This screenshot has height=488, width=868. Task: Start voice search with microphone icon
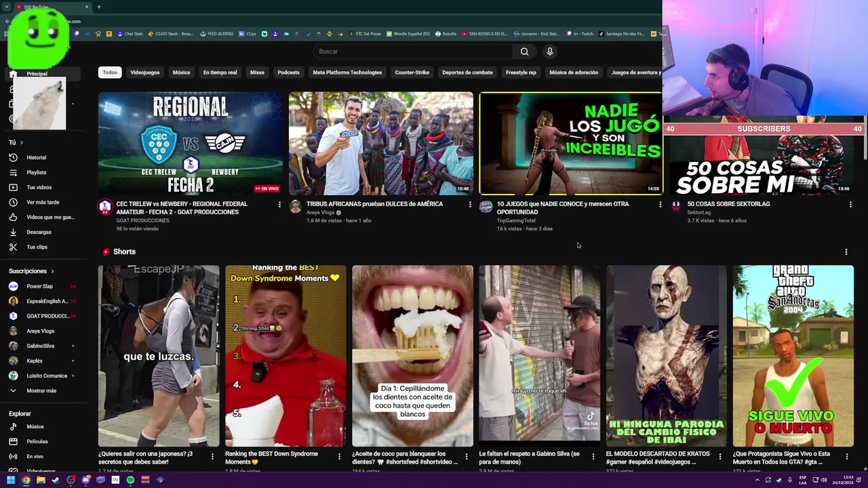(x=550, y=52)
